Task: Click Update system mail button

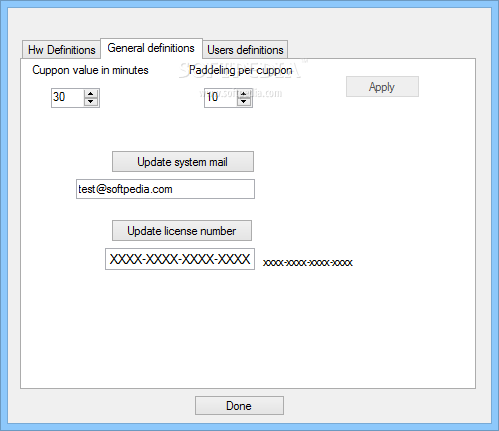Action: point(183,162)
